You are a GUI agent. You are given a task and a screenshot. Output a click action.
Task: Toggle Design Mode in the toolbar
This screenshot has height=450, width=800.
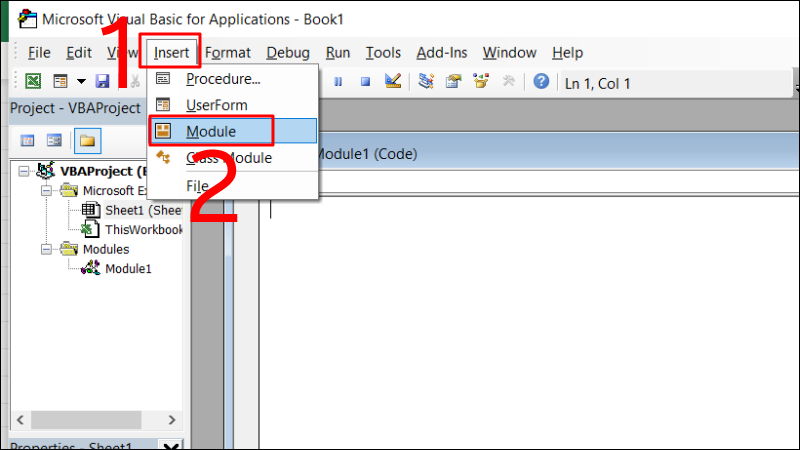[x=393, y=81]
